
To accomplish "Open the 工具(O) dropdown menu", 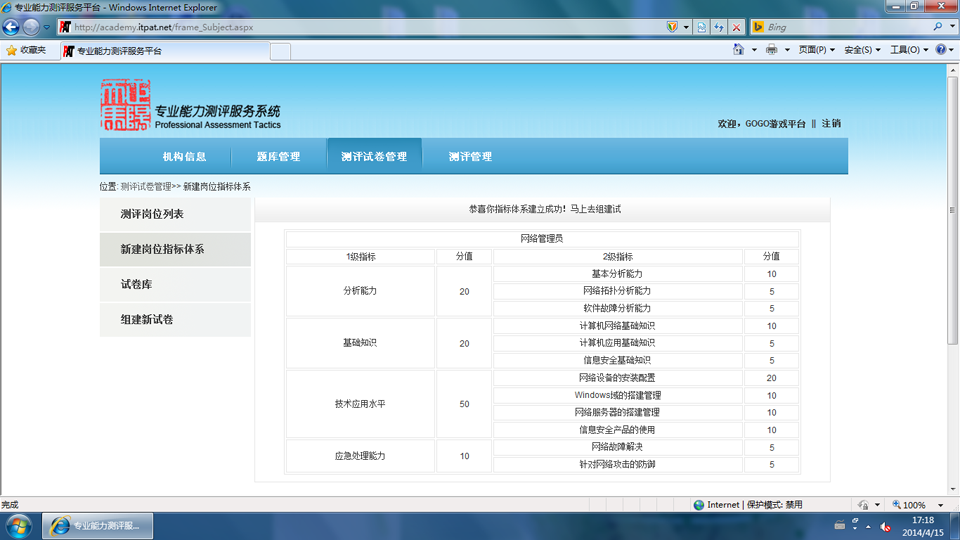I will pos(909,50).
